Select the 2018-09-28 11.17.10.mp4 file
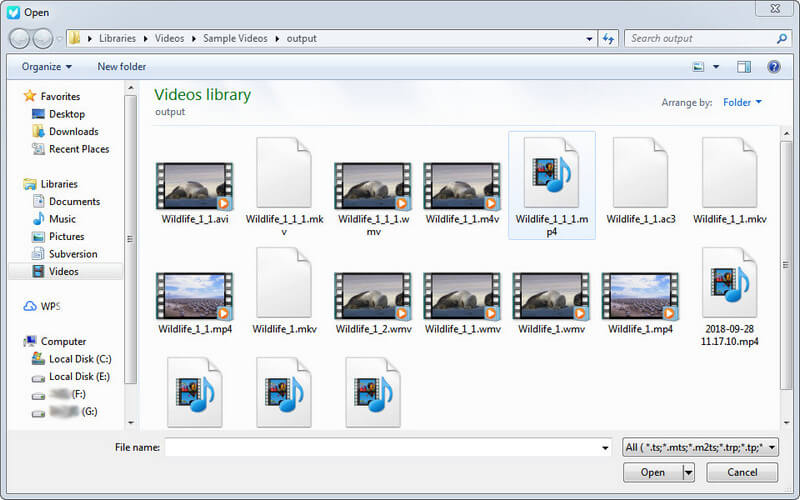Image resolution: width=800 pixels, height=500 pixels. [729, 283]
